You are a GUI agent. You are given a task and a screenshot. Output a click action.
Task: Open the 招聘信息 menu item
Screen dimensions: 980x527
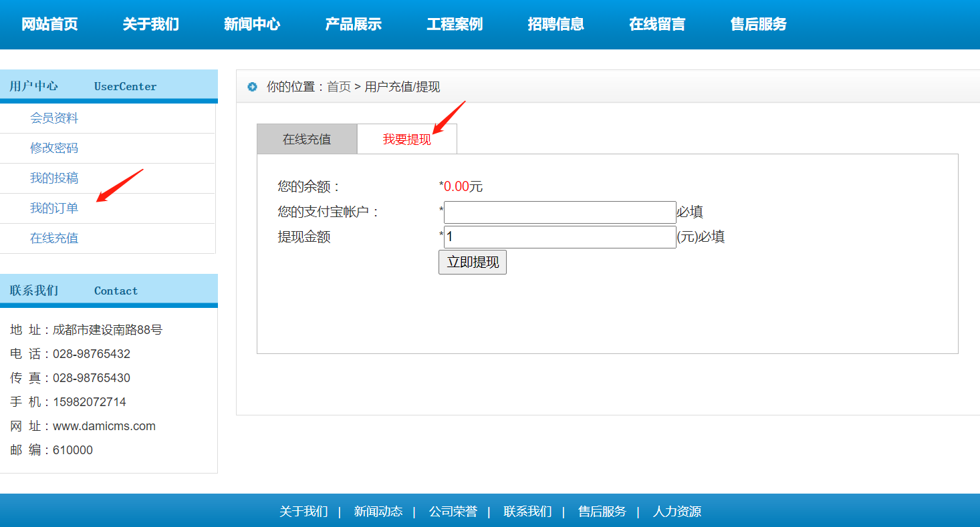pos(556,24)
